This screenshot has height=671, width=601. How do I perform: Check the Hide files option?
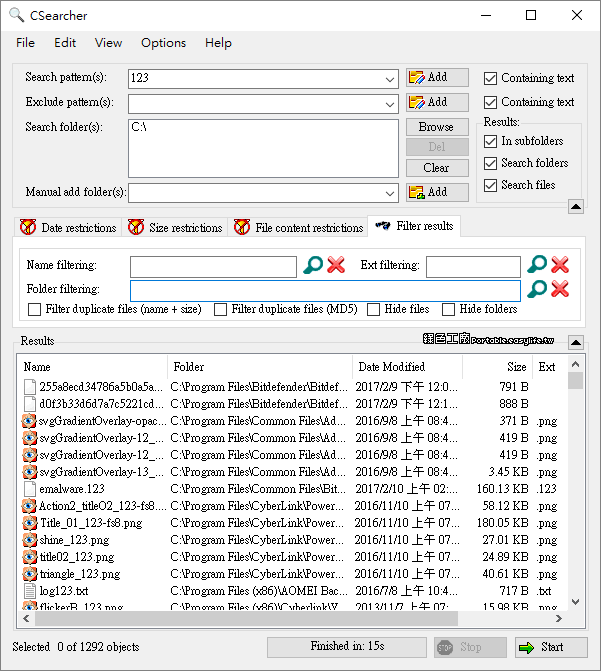tap(373, 309)
